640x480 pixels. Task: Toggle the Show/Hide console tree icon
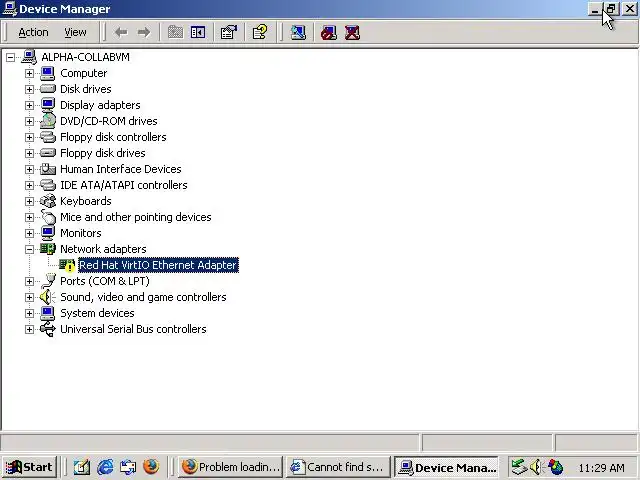click(x=198, y=32)
